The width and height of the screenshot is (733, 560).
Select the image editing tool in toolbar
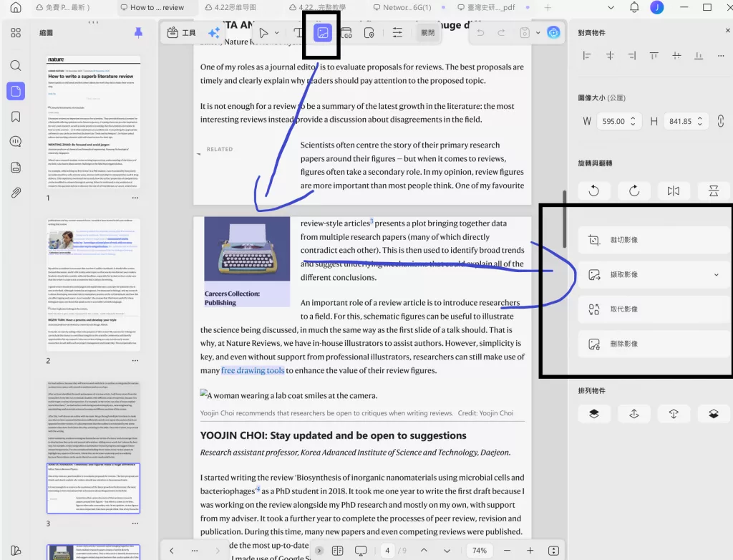(x=323, y=33)
